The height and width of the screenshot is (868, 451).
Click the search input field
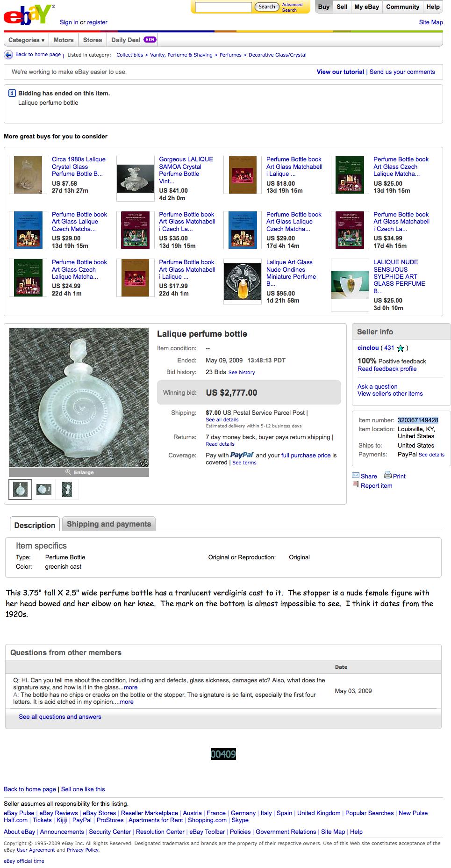[x=223, y=7]
